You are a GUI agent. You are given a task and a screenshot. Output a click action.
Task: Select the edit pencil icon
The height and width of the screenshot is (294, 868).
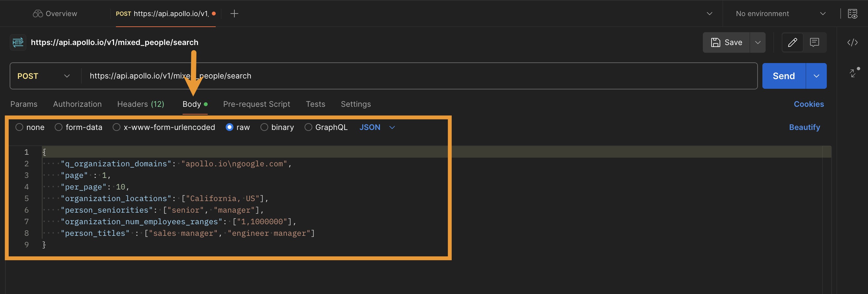[793, 42]
